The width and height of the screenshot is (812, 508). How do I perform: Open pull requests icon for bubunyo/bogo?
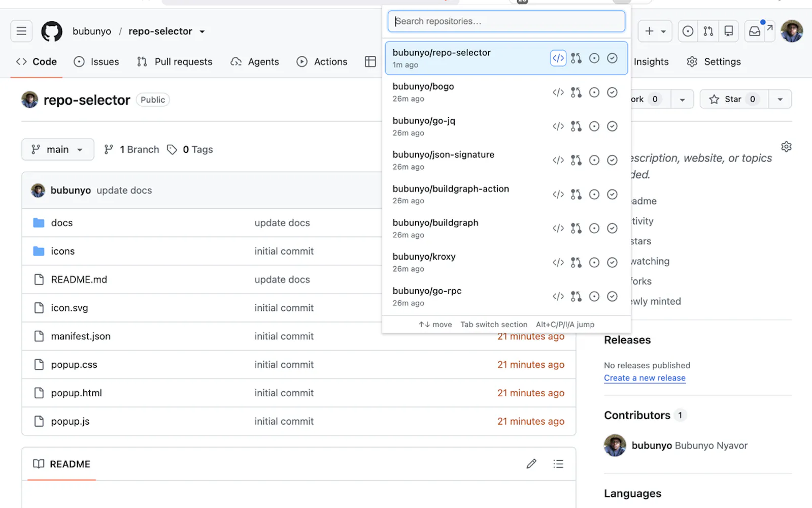576,92
